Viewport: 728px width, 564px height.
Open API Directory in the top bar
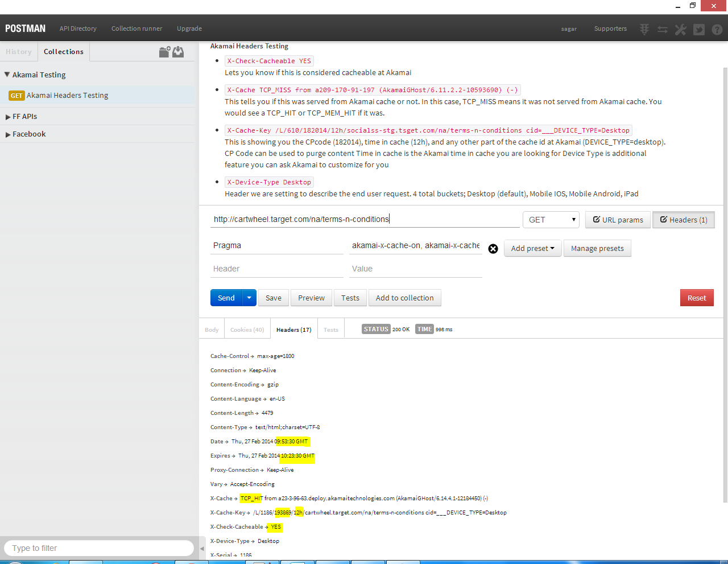78,28
